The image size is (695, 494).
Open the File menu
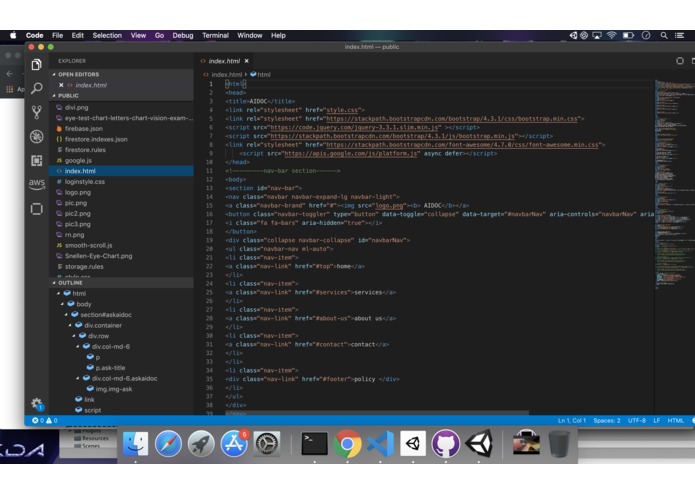(x=58, y=35)
